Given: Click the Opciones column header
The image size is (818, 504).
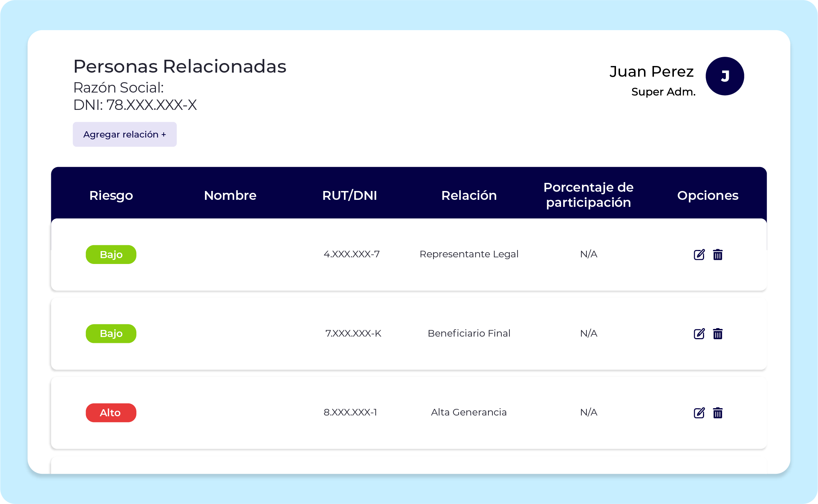Looking at the screenshot, I should click(x=707, y=195).
